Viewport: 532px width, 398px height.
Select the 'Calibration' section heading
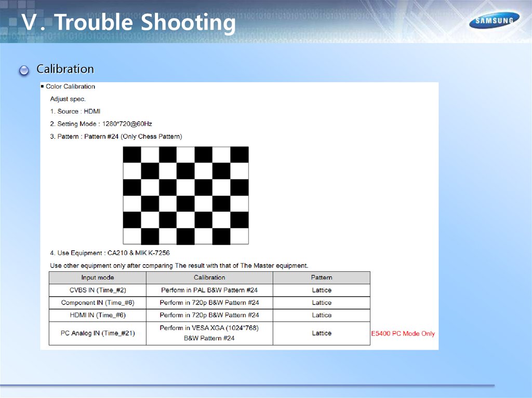click(65, 69)
